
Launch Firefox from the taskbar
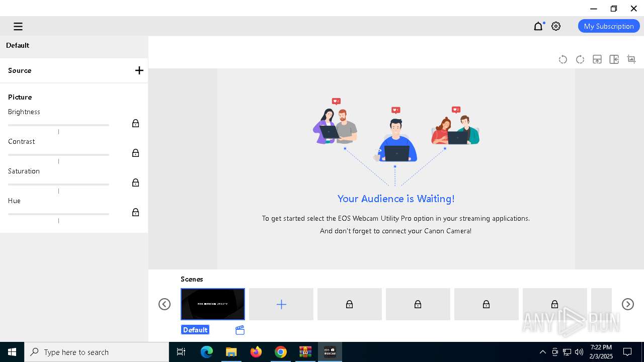click(256, 352)
